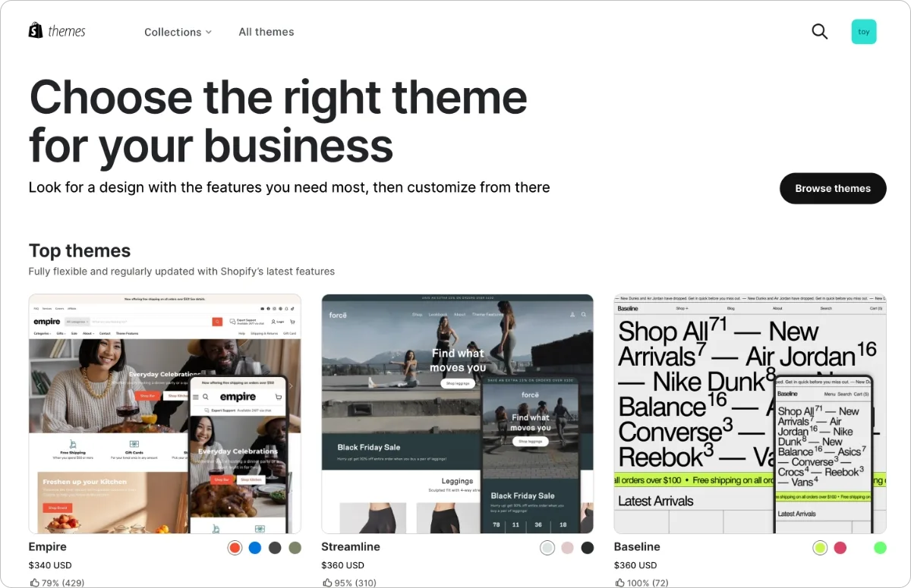Screen dimensions: 911x588
Task: Open the Empire theme title link
Action: click(48, 546)
